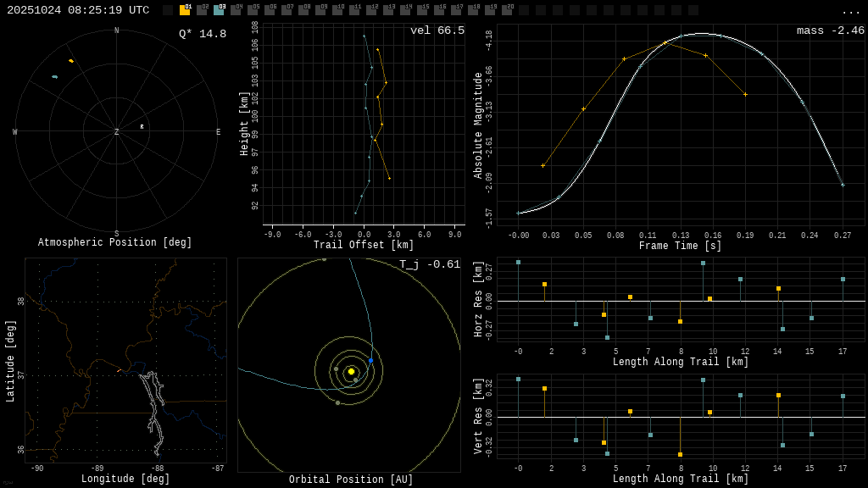Click the yellow Sun in orbital plot
This screenshot has width=868, height=488.
tap(351, 371)
